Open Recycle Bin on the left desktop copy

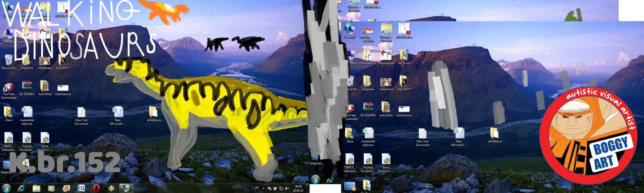(x=9, y=62)
